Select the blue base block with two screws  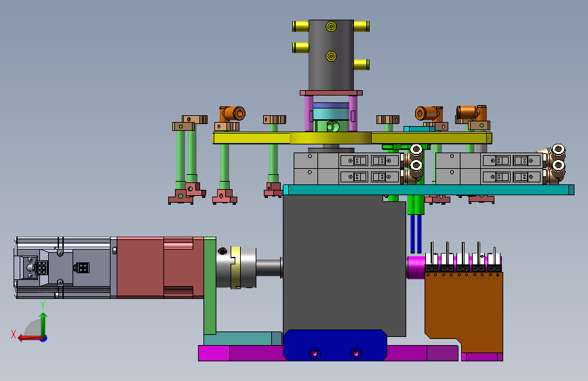click(x=334, y=345)
